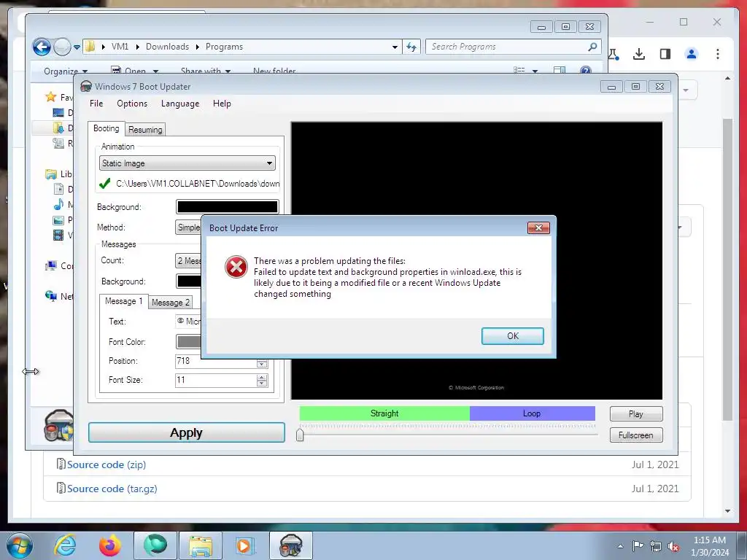This screenshot has height=560, width=747.
Task: Click the green checkmark next to the image path
Action: (105, 183)
